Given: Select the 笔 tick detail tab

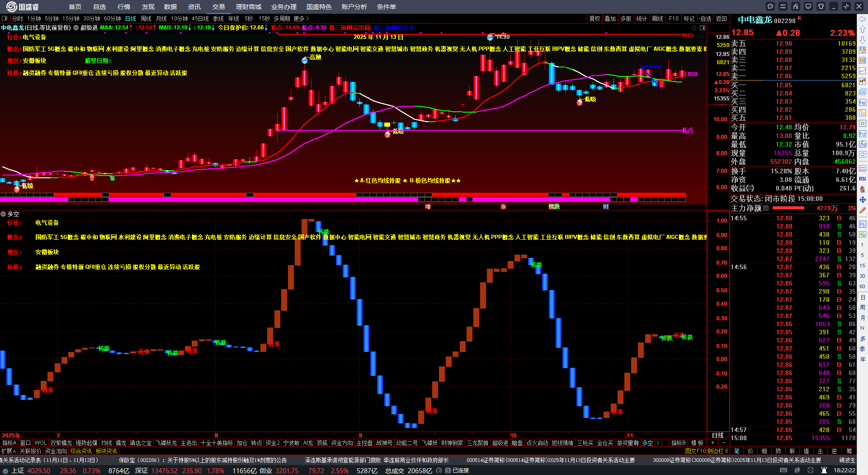Looking at the screenshot, I should 736,451.
